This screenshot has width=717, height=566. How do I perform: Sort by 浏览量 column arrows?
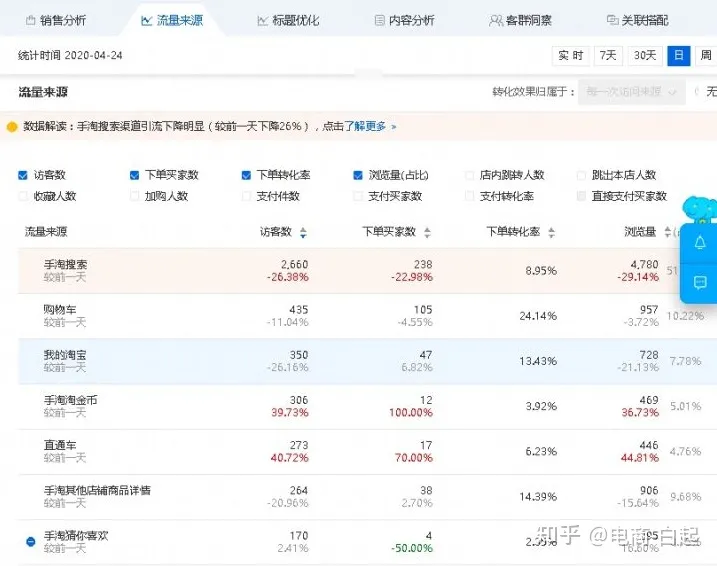tap(668, 232)
